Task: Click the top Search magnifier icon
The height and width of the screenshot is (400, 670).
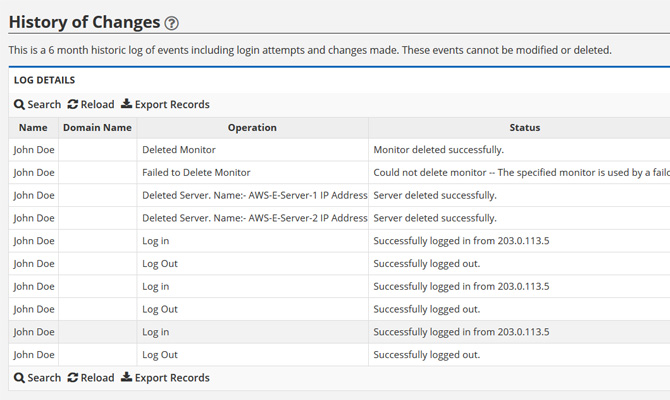Action: [x=19, y=105]
